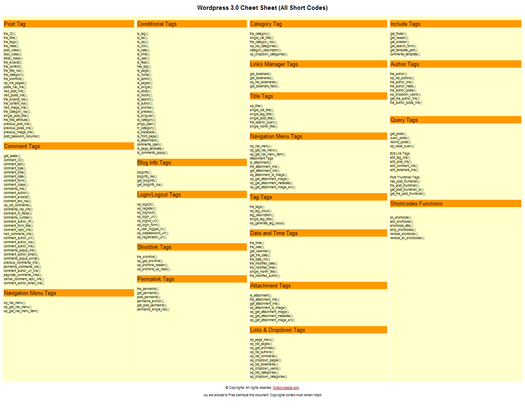Screen dimensions: 525x420
Task: Click sticky_class(); entry
Action: (x=14, y=58)
